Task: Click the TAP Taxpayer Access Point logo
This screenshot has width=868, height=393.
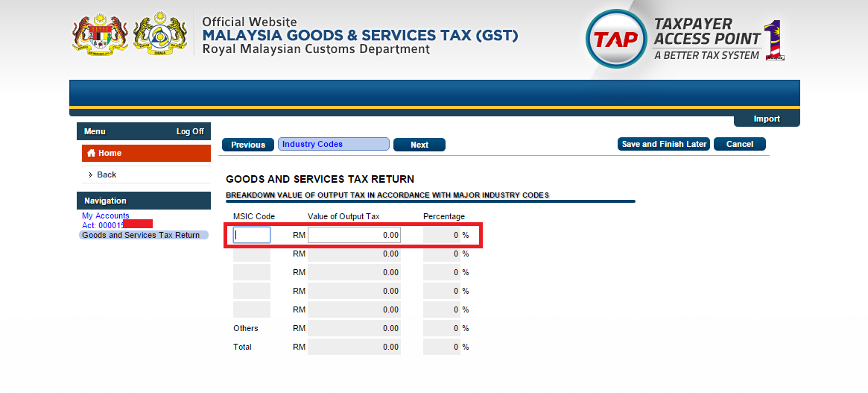Action: (684, 37)
